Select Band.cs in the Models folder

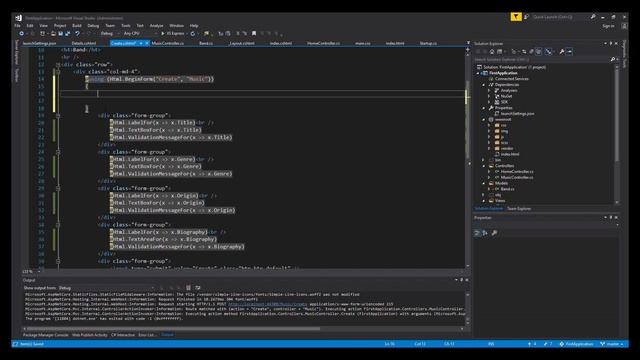click(507, 189)
